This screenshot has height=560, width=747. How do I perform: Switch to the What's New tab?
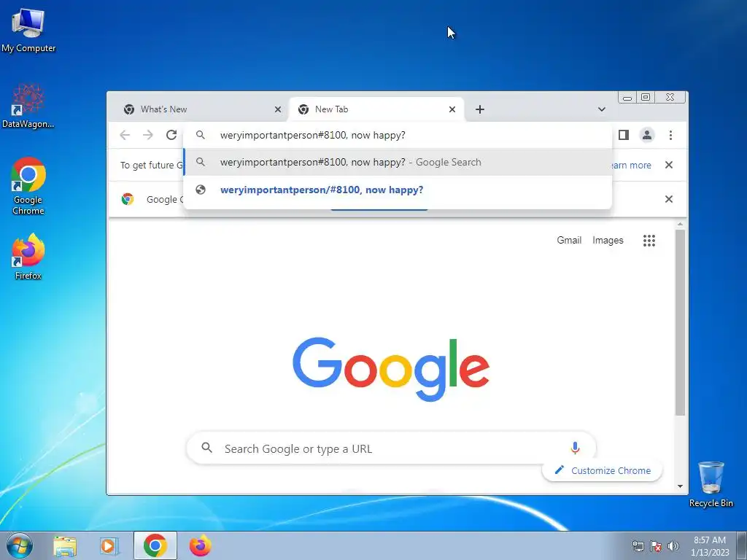tap(199, 109)
